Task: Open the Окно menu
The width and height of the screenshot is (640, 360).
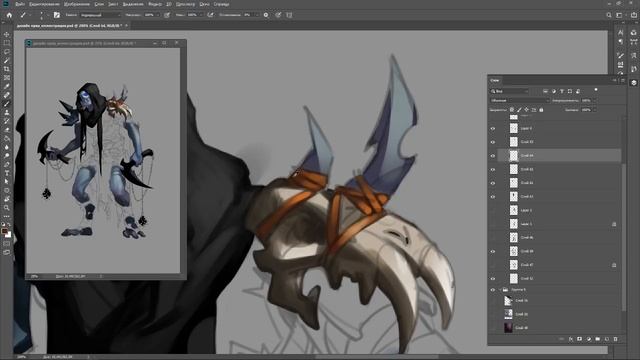Action: pos(204,4)
